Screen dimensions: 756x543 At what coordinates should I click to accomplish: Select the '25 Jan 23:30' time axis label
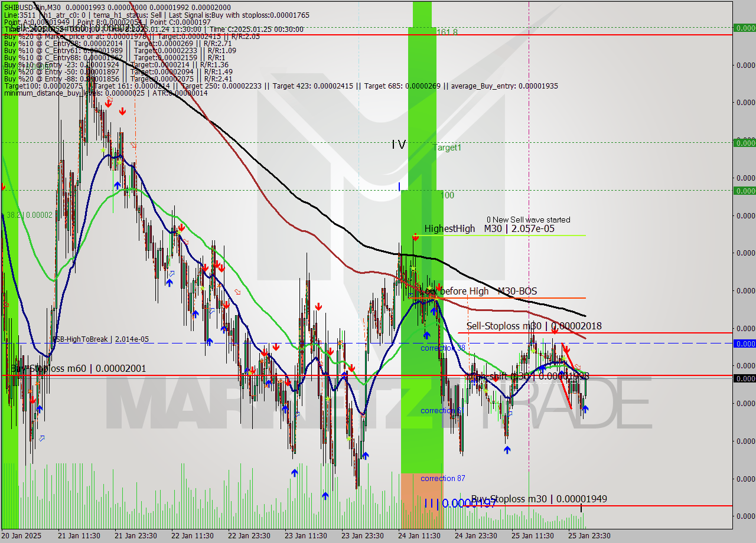(x=589, y=535)
